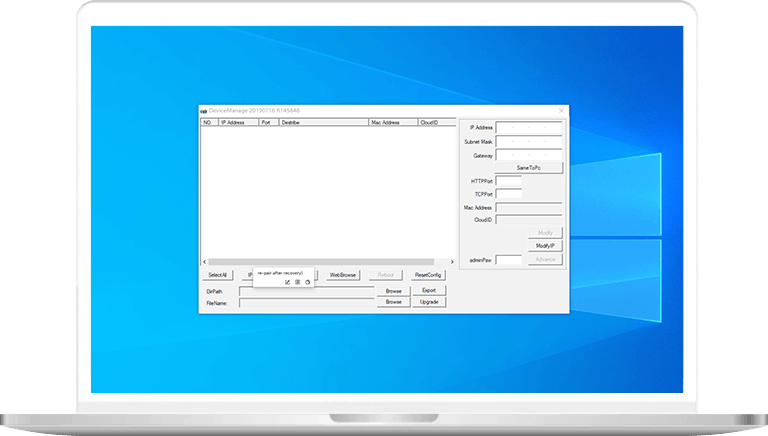Click the scrollbar left arrow in device list
Image resolution: width=768 pixels, height=436 pixels.
pyautogui.click(x=205, y=262)
